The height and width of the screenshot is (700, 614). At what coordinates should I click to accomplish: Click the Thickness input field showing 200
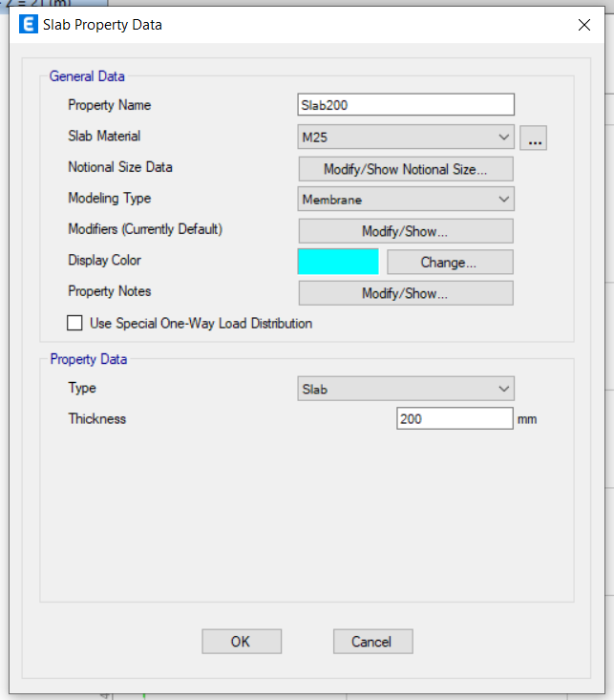point(455,418)
